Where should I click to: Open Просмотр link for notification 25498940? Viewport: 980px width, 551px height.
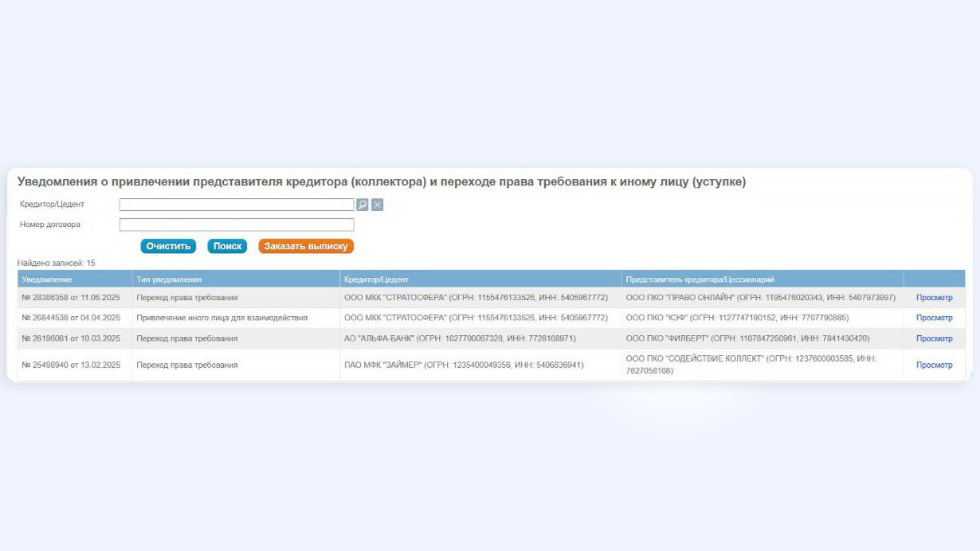pyautogui.click(x=934, y=365)
